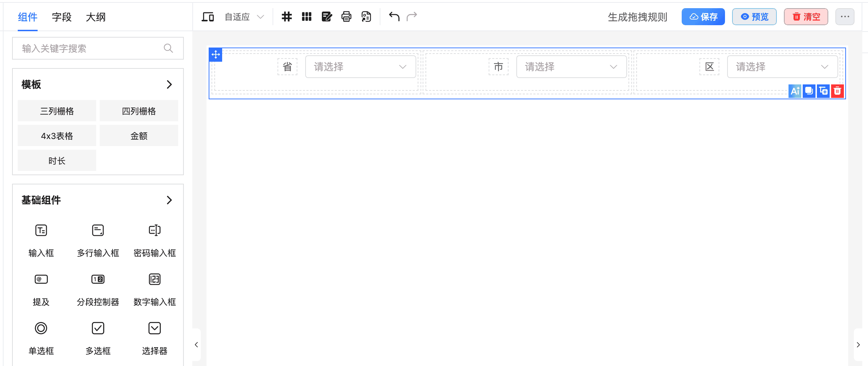
Task: Select the 时长 template
Action: (57, 160)
